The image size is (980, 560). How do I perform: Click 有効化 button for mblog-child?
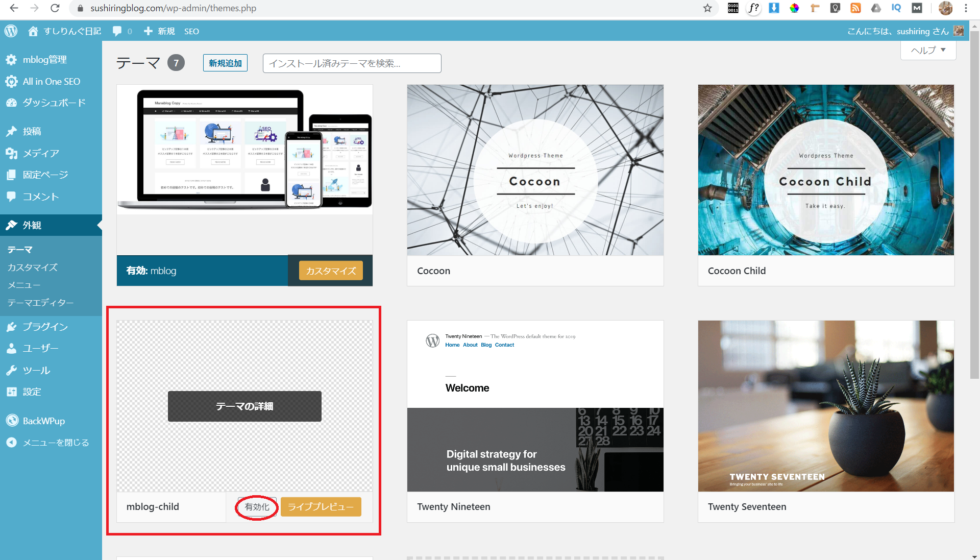coord(257,507)
